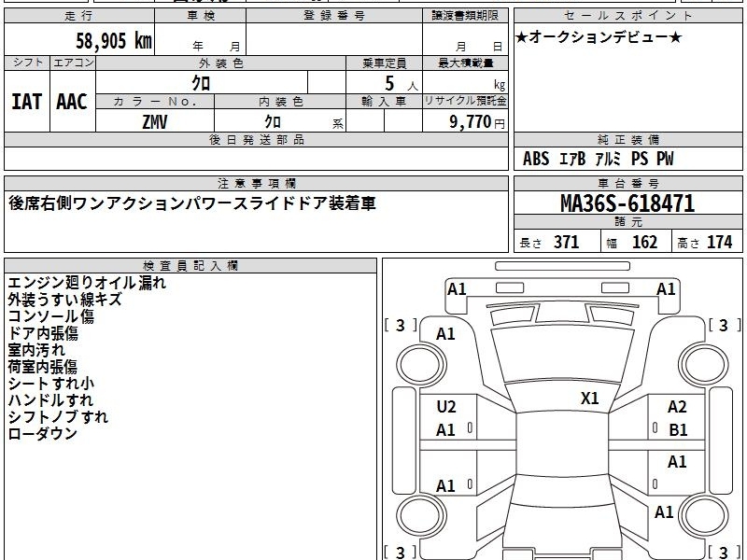Select the mileage value 58,905 km
The height and width of the screenshot is (560, 747).
114,41
